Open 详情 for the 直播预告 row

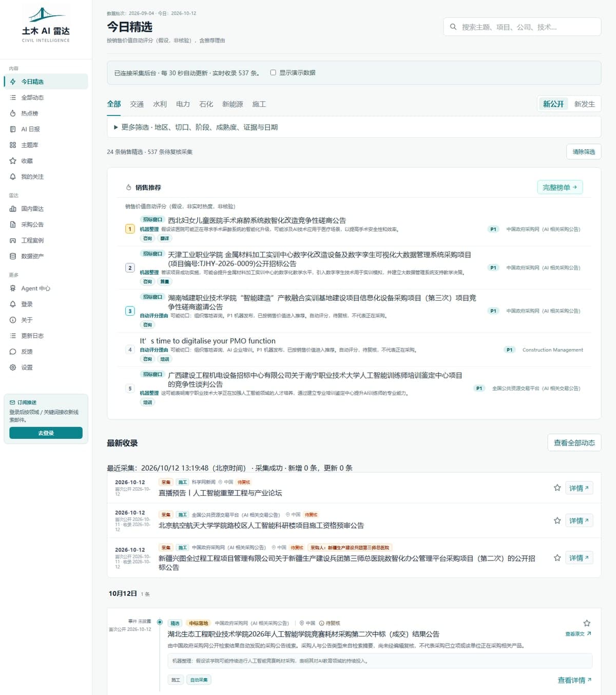[x=579, y=488]
